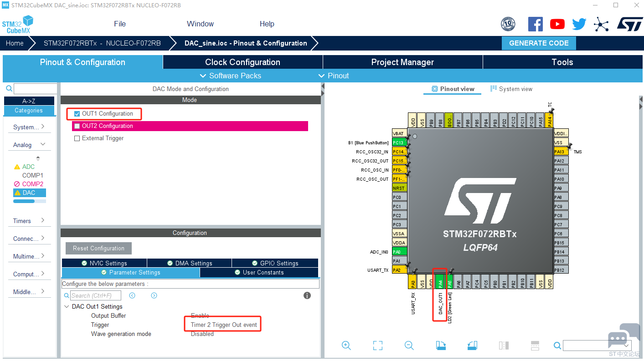Open the Help menu
This screenshot has height=361, width=644.
click(x=267, y=24)
